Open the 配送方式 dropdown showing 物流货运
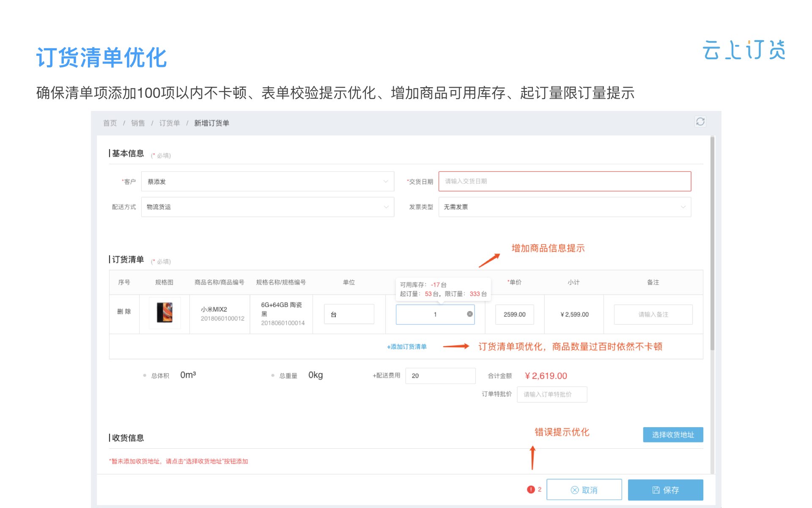This screenshot has height=508, width=812. pyautogui.click(x=267, y=207)
